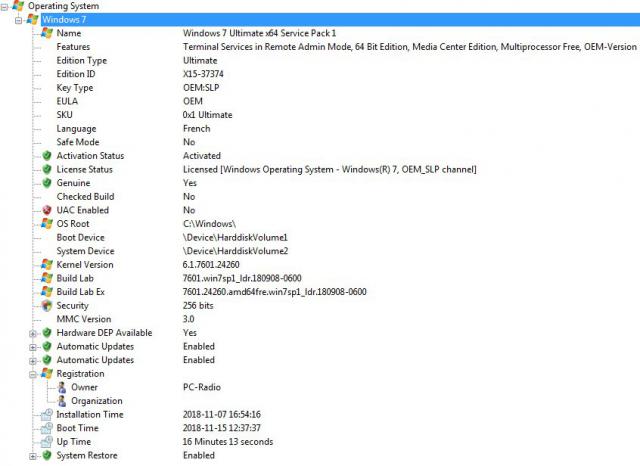Click the value '7601.win7sp1_ldr.180908-0600'
Image resolution: width=640 pixels, height=466 pixels.
pos(242,278)
